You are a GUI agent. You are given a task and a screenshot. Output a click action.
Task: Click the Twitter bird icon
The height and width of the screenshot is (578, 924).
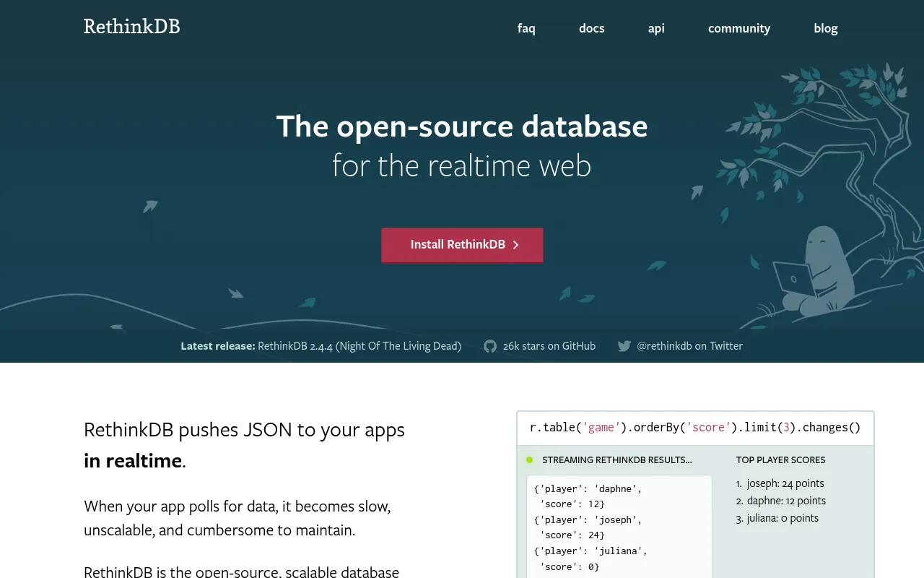(x=624, y=346)
